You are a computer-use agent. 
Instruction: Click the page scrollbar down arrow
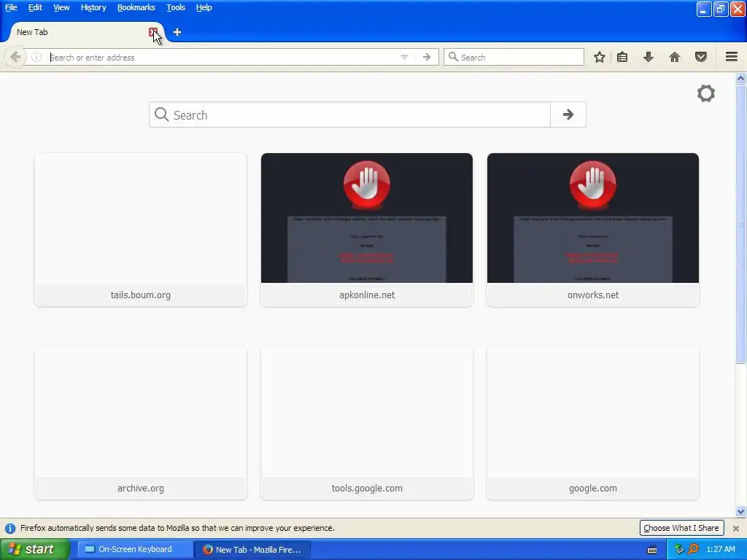pyautogui.click(x=741, y=511)
